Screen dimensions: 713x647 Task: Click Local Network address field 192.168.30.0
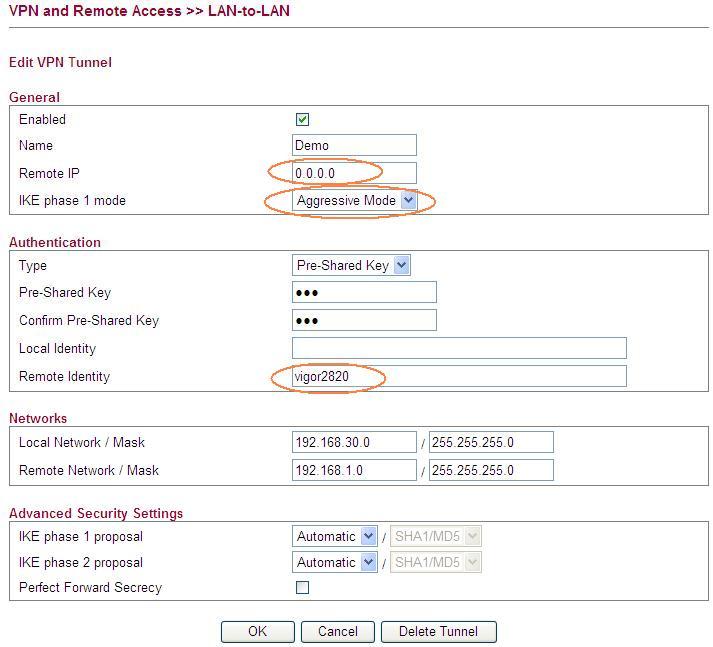pos(354,442)
